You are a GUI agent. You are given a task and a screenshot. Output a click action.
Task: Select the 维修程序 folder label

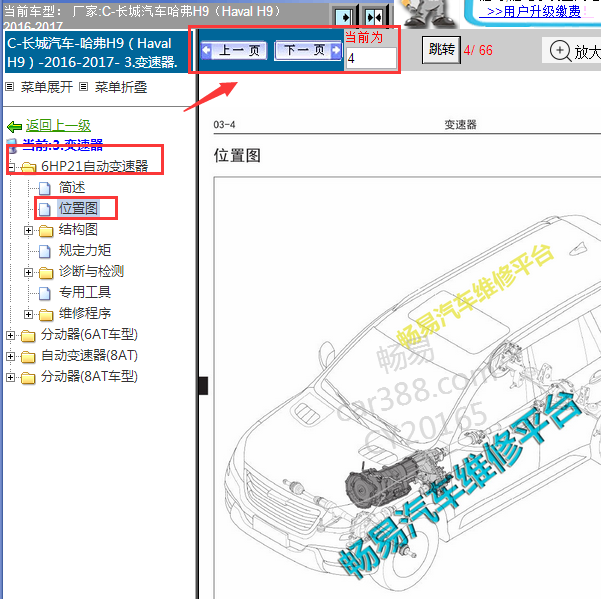point(85,313)
